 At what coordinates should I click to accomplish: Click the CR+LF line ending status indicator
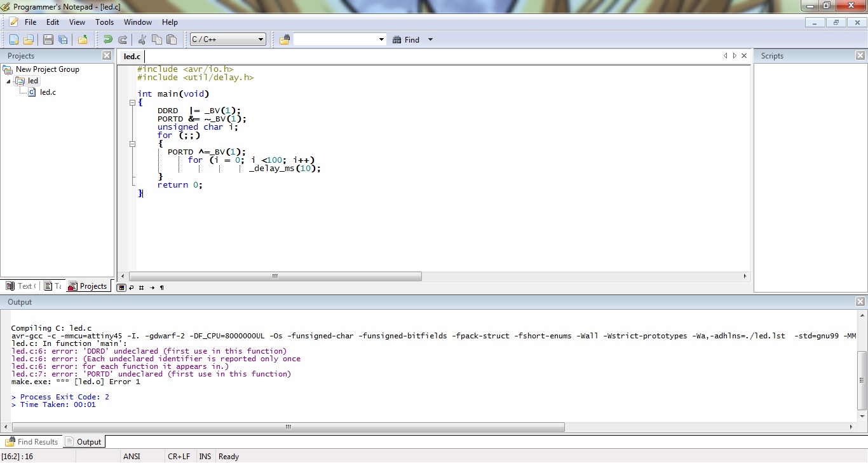click(x=179, y=457)
